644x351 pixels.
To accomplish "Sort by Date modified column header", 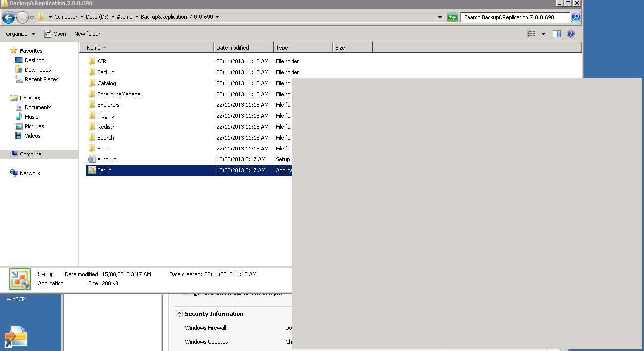I will click(243, 48).
